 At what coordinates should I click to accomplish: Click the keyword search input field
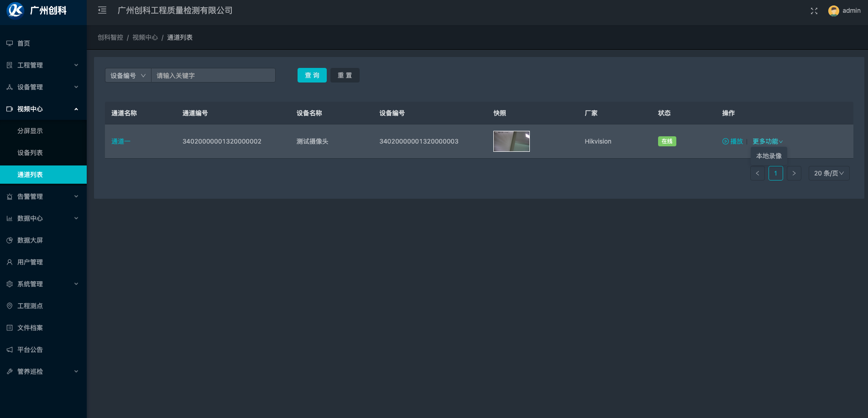[213, 76]
